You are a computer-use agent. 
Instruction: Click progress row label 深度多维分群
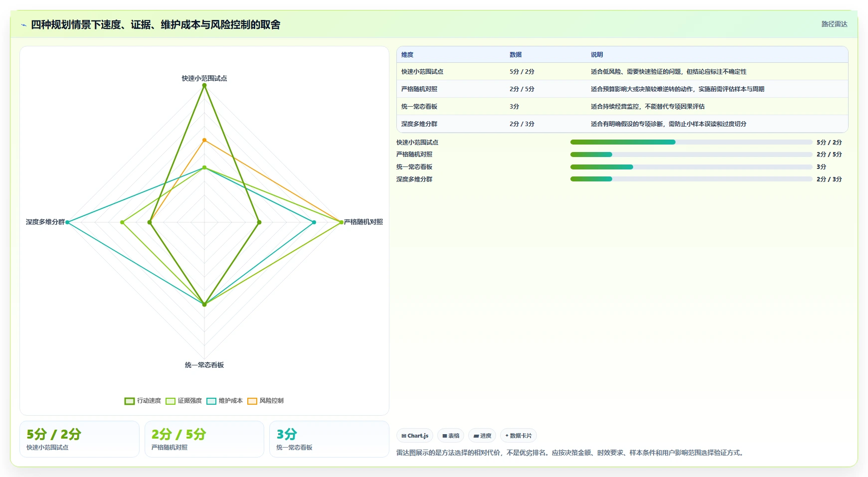click(414, 179)
